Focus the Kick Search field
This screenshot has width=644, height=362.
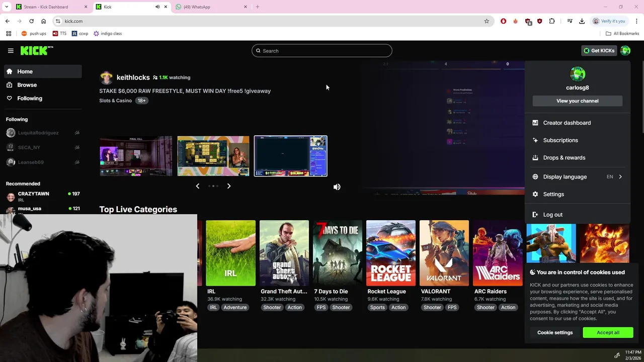(322, 51)
